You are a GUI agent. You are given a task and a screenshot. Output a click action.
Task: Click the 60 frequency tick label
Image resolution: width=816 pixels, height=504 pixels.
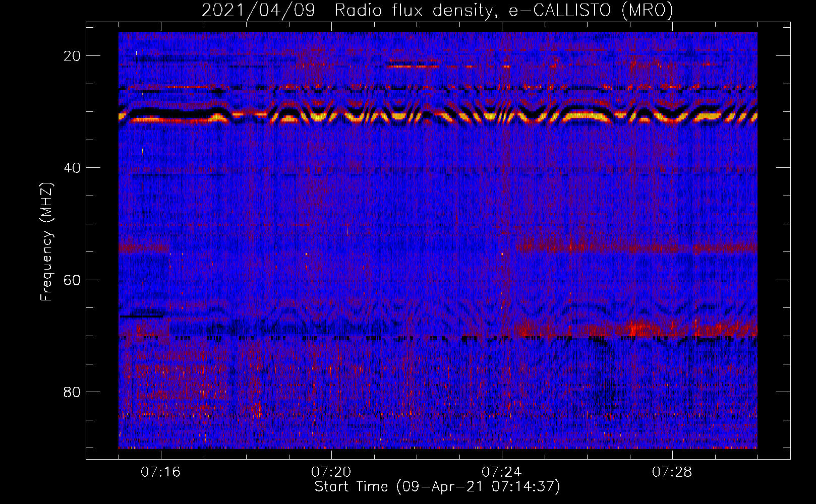coord(72,280)
